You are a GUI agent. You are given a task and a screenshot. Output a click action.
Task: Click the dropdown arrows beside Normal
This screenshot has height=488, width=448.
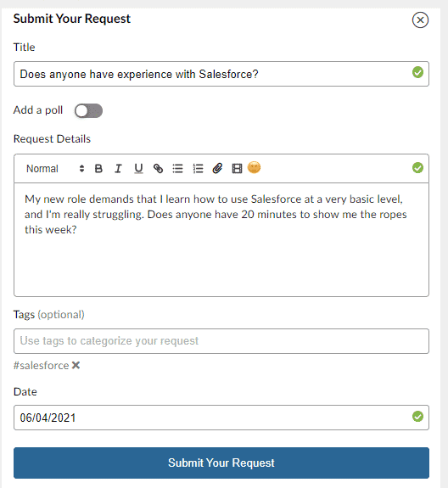tap(81, 168)
